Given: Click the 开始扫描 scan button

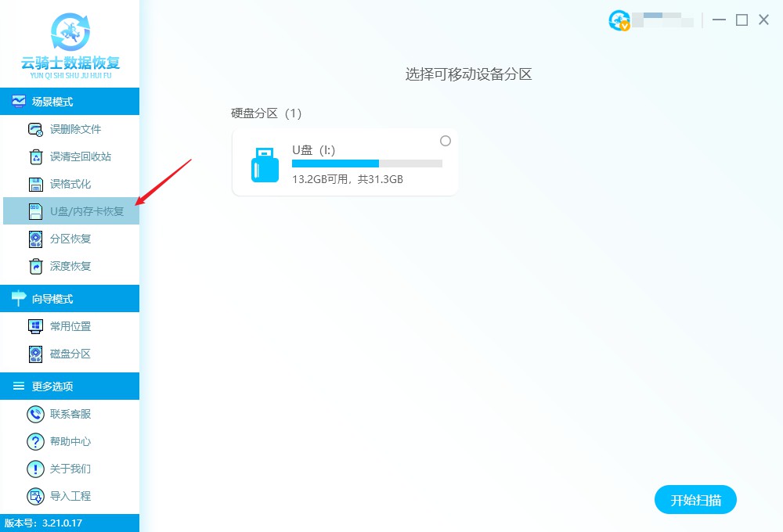Looking at the screenshot, I should 695,499.
